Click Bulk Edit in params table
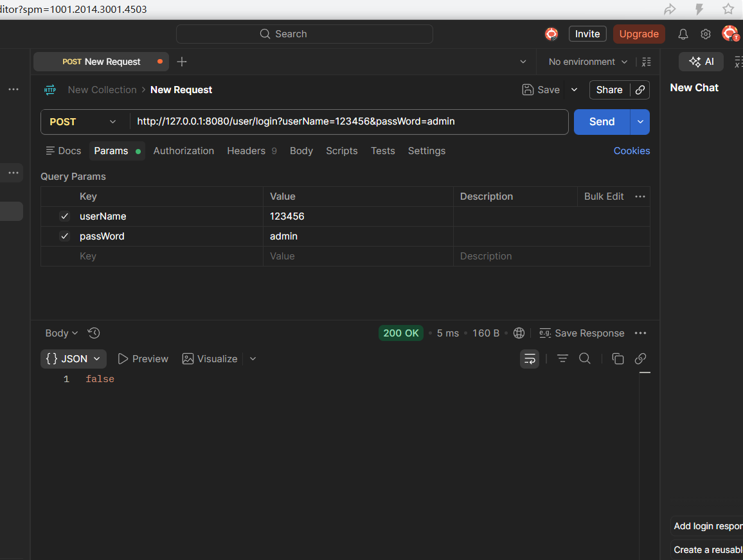Viewport: 743px width, 560px height. pyautogui.click(x=604, y=197)
